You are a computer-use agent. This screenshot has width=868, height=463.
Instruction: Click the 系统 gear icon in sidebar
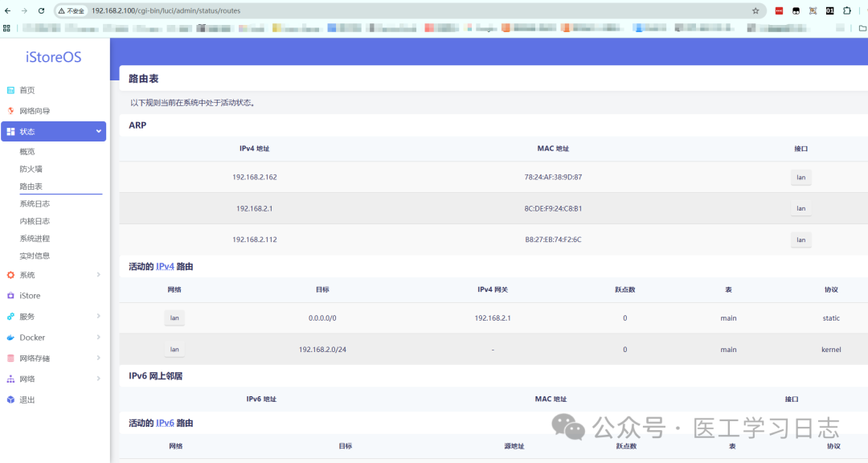point(10,275)
